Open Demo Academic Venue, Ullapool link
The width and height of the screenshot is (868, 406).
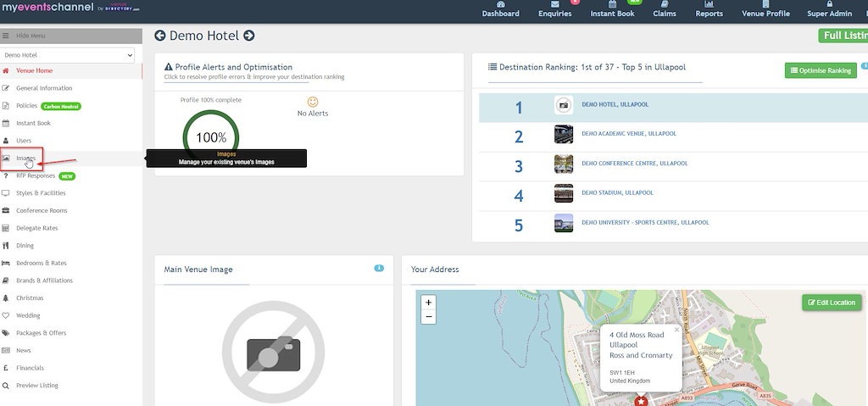click(629, 134)
